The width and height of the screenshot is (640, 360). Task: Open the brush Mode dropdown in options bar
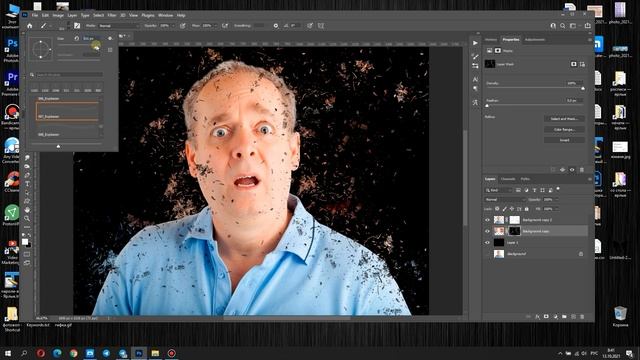pos(118,26)
